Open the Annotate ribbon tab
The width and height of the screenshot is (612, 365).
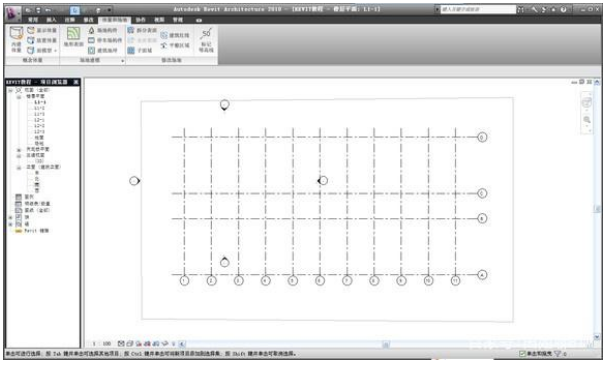click(69, 20)
